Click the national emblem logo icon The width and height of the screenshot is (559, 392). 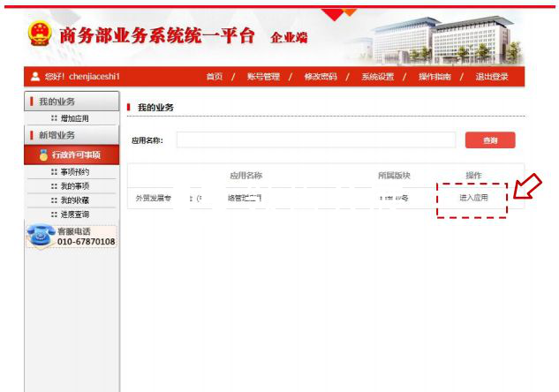click(40, 35)
